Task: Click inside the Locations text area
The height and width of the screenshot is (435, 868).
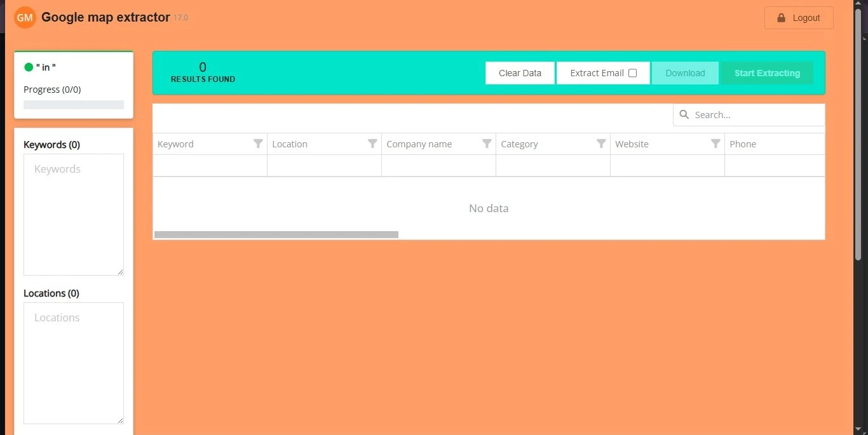Action: pyautogui.click(x=74, y=363)
